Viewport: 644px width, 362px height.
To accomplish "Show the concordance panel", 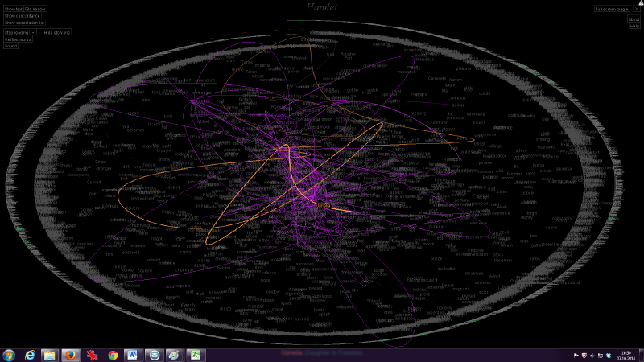I will click(22, 15).
